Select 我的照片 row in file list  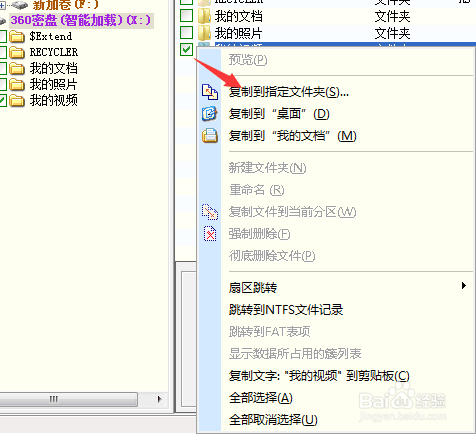[327, 33]
